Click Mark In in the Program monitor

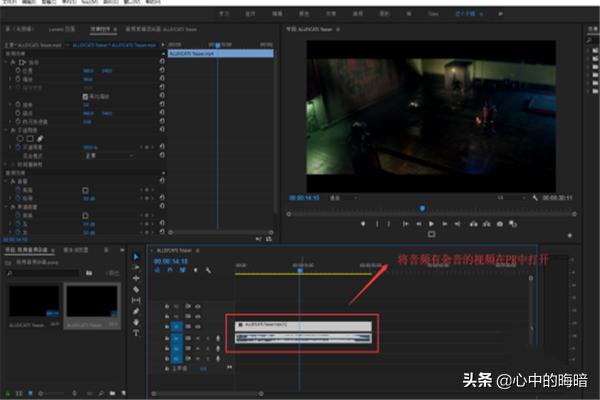[377, 224]
